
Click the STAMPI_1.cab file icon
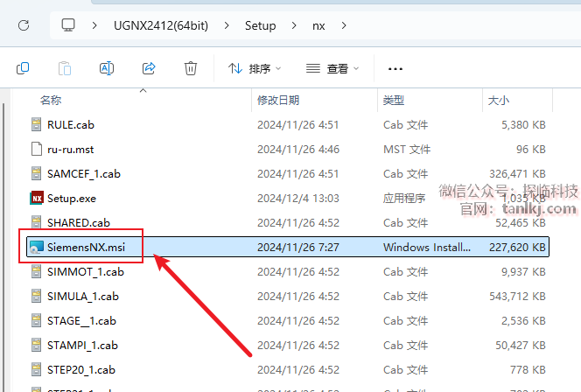point(37,345)
